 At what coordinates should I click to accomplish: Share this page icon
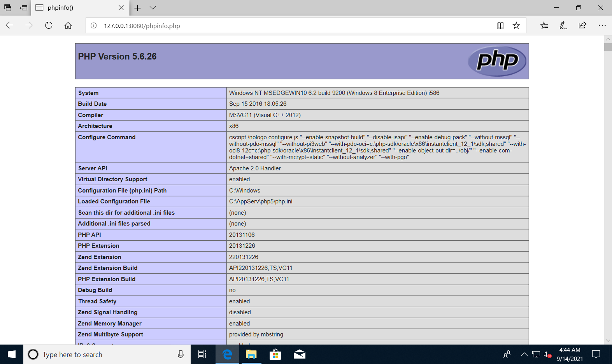click(x=582, y=26)
